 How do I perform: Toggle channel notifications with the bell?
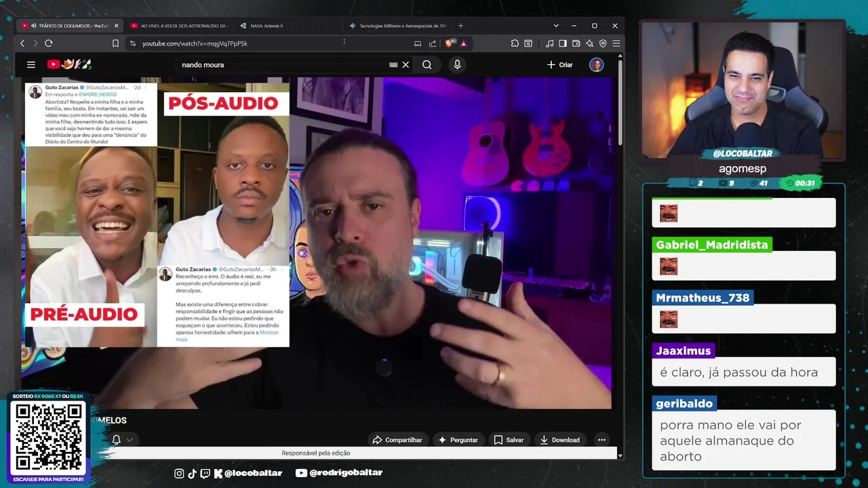[x=116, y=440]
